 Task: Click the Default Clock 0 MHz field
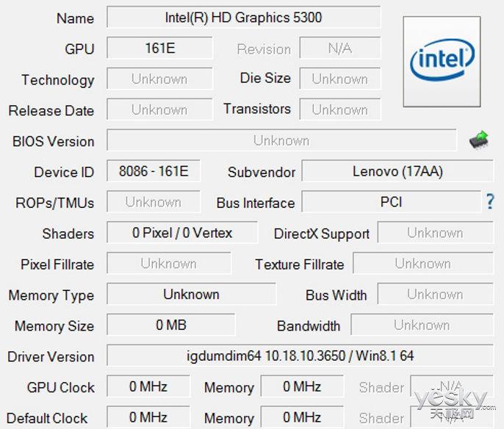coord(148,417)
